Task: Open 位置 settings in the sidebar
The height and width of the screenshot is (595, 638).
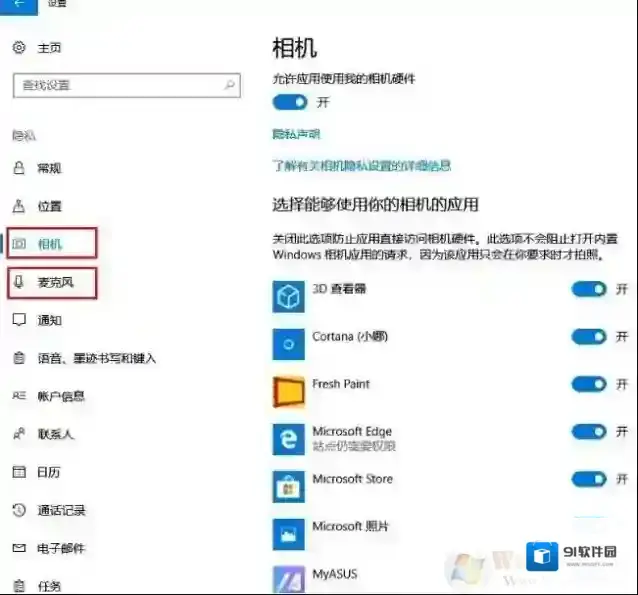Action: tap(49, 206)
